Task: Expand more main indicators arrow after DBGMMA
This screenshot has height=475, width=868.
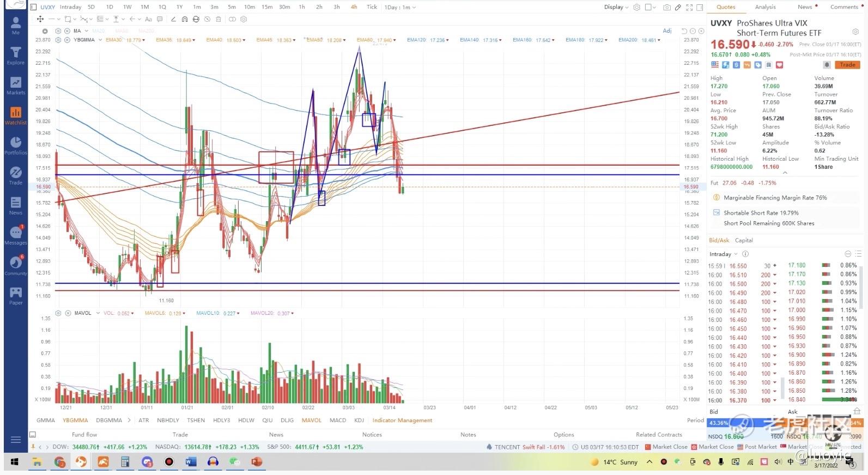Action: coord(129,420)
